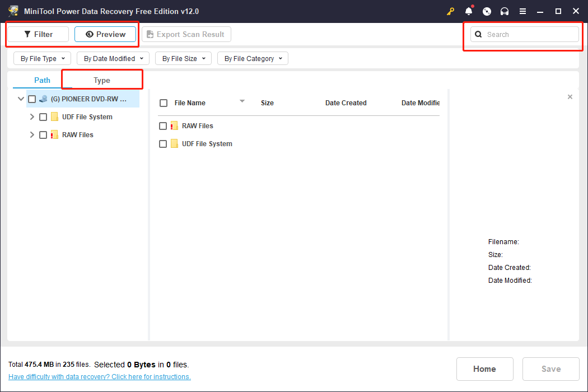Click the Preview button
This screenshot has height=392, width=588.
tap(105, 35)
